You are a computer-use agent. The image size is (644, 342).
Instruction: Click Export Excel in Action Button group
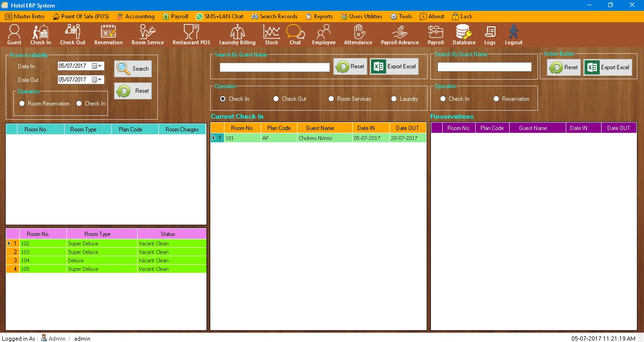(x=608, y=67)
